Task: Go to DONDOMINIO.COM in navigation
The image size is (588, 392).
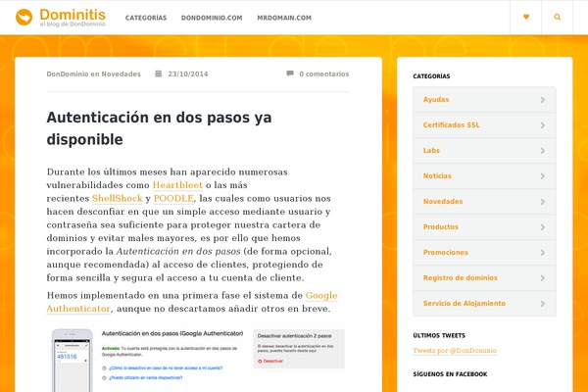Action: (x=212, y=18)
